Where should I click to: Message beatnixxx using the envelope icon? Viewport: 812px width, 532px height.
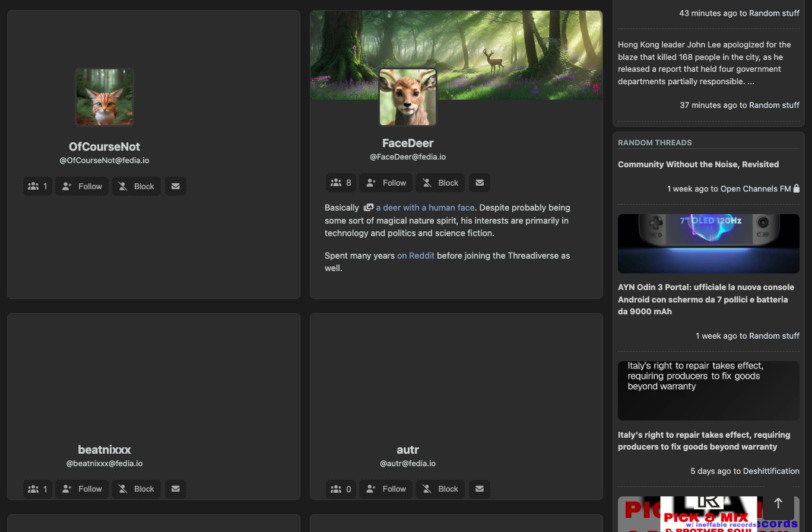176,489
